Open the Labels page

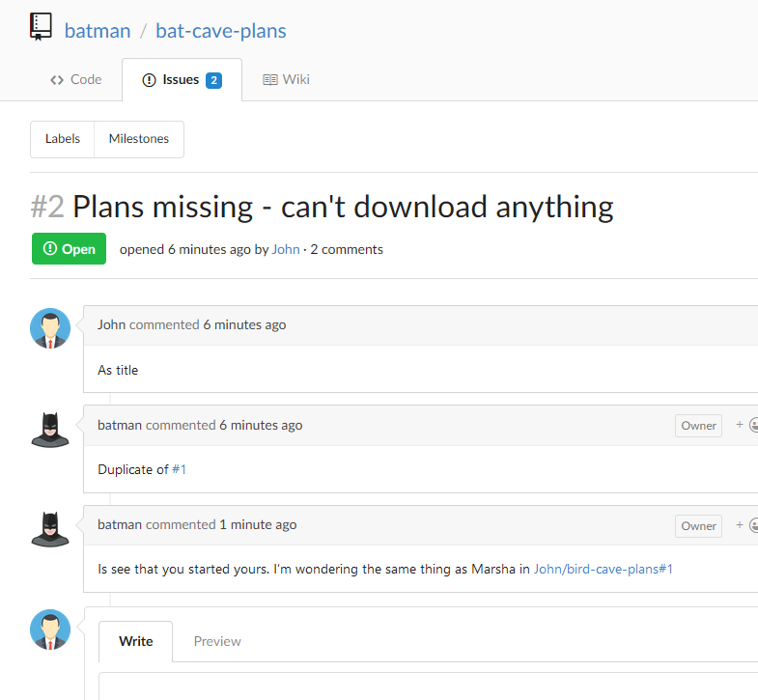click(63, 139)
